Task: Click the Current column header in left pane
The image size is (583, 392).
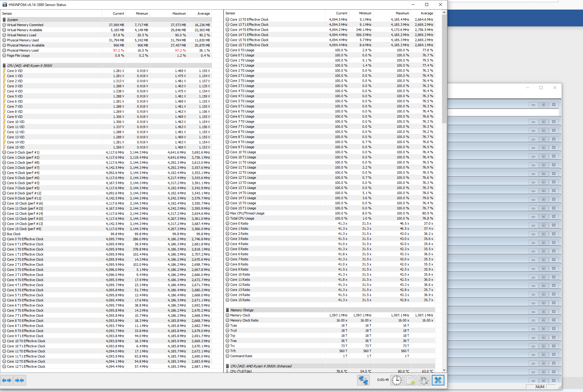Action: pos(118,13)
